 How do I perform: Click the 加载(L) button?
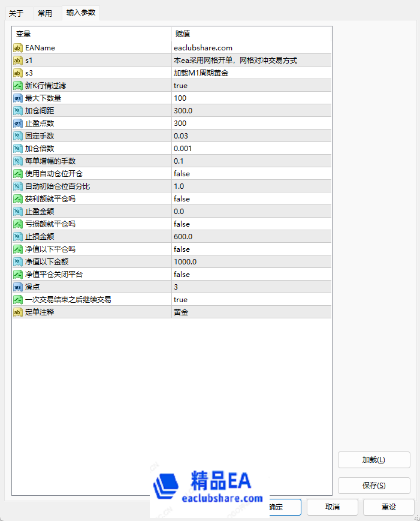click(x=374, y=460)
